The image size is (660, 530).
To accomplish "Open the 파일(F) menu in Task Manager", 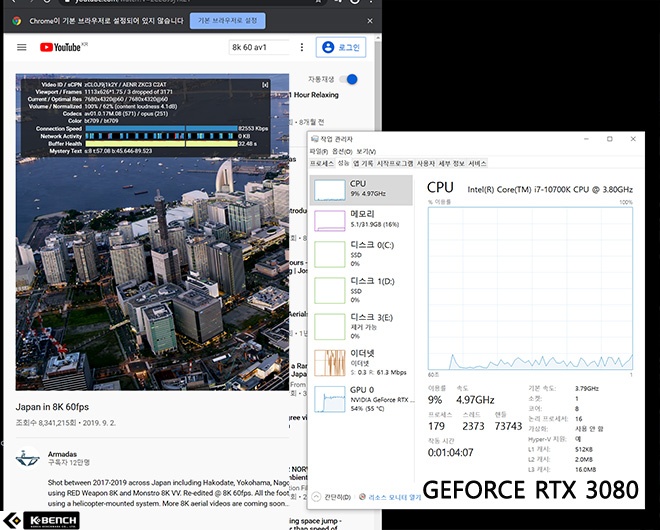I will [319, 152].
